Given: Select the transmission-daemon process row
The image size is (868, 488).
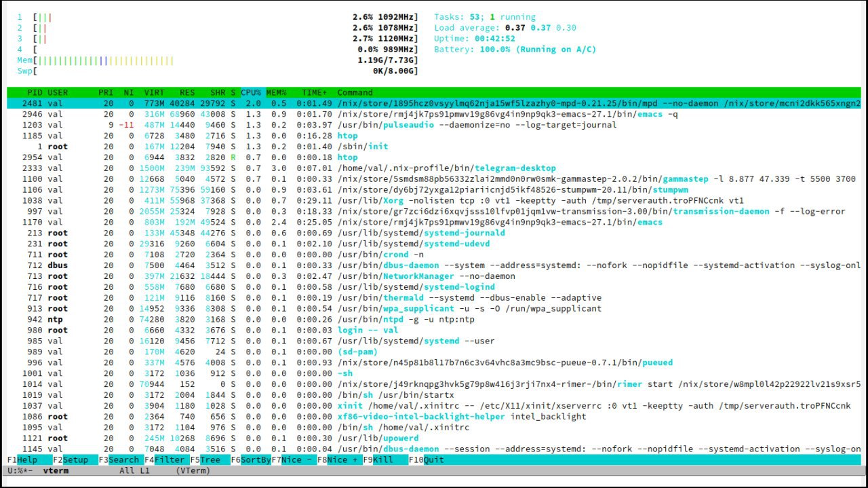Looking at the screenshot, I should pos(434,212).
